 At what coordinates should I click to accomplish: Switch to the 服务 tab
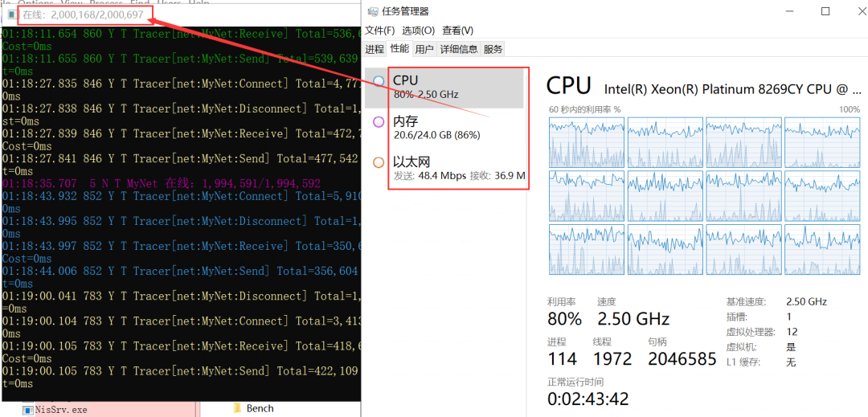click(x=493, y=49)
